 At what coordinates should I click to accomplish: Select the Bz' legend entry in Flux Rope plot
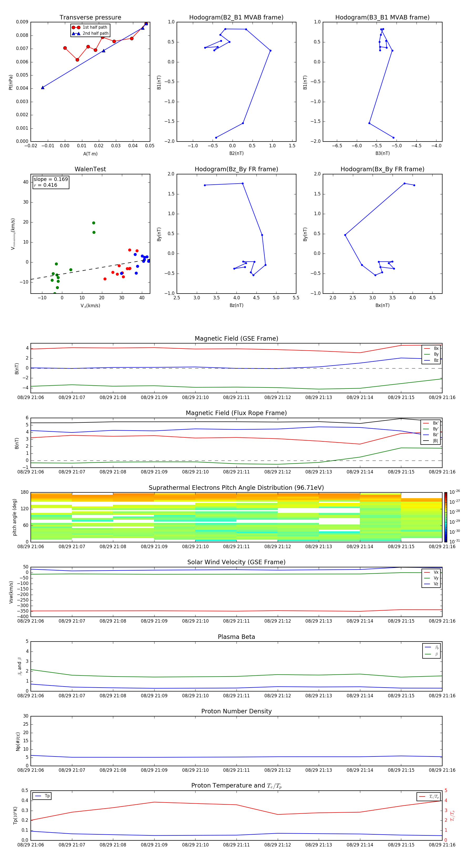(431, 435)
